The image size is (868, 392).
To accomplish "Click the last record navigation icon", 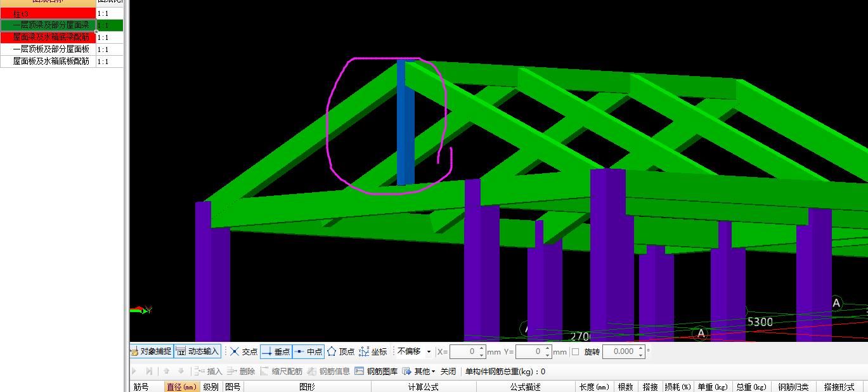I will point(149,372).
